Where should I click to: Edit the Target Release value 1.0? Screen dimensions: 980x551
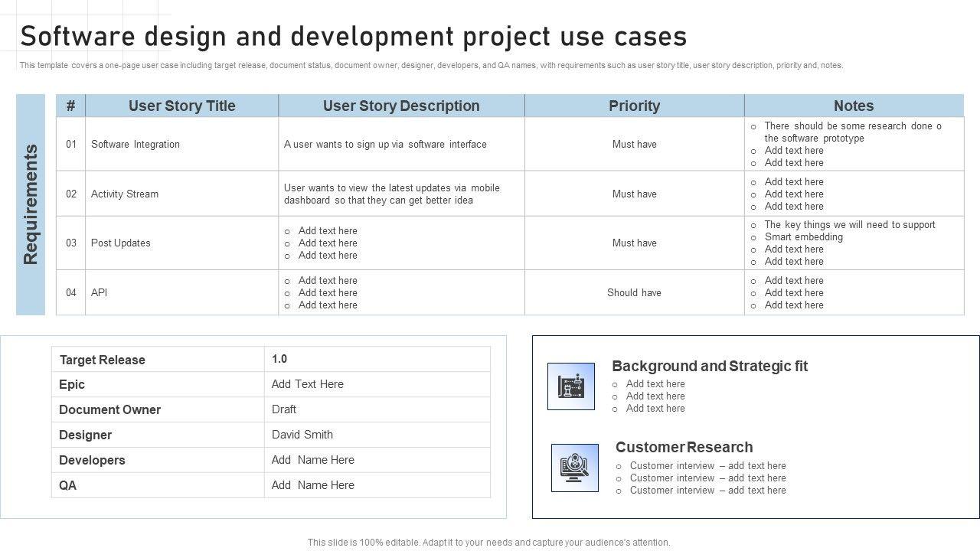pos(279,359)
